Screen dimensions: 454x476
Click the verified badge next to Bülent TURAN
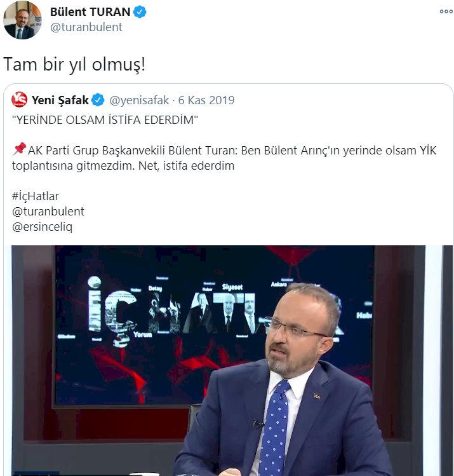point(140,12)
